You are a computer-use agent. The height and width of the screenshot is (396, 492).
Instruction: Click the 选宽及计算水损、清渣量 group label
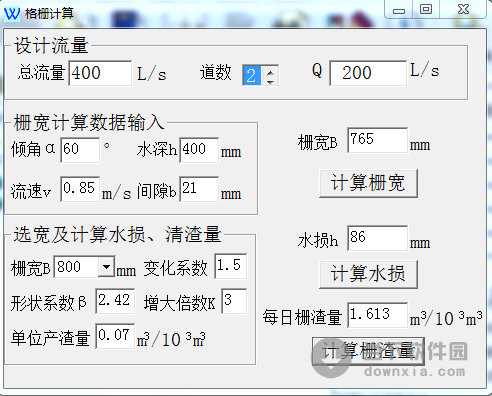(117, 234)
